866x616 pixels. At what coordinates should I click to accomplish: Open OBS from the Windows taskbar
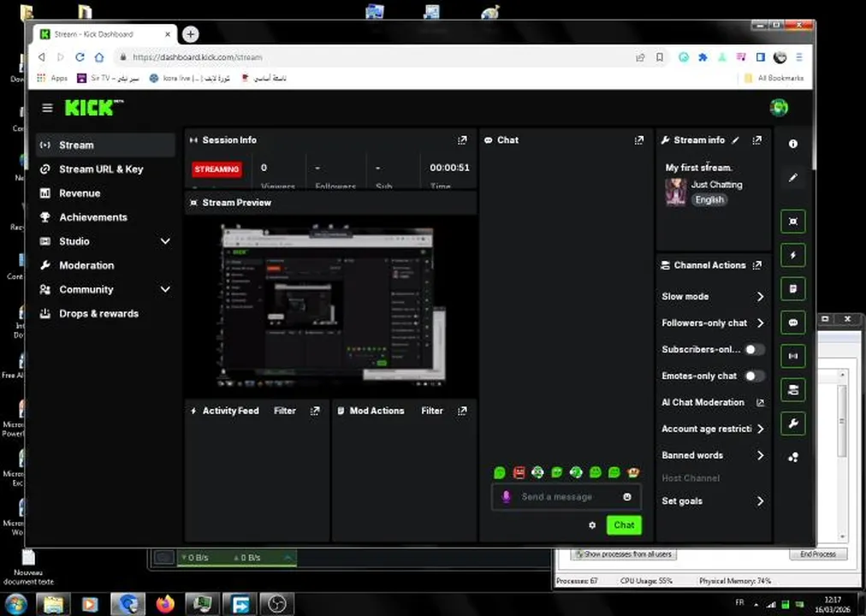pos(276,604)
